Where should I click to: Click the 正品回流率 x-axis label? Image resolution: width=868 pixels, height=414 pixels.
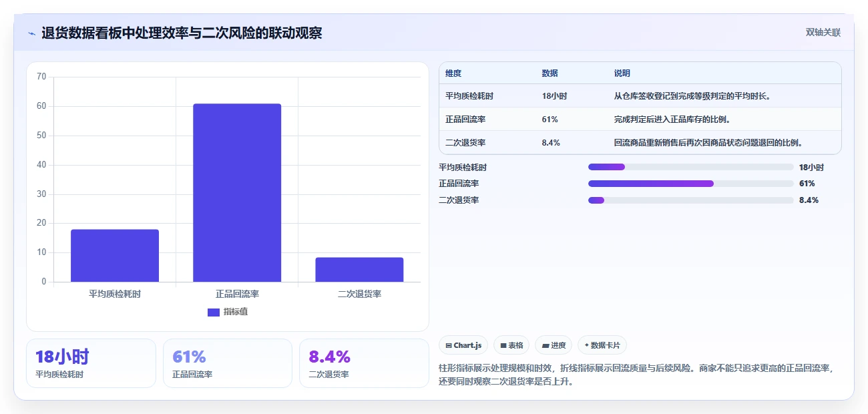(237, 294)
